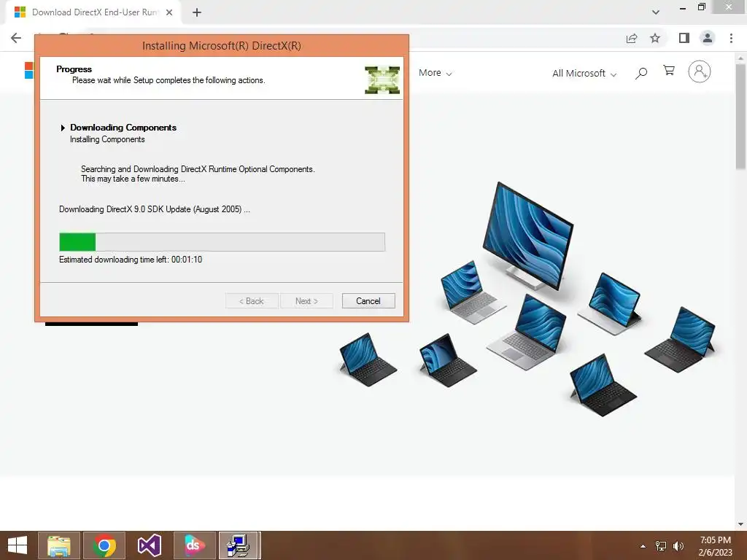Open search on the Microsoft site
The image size is (747, 560).
click(x=641, y=73)
